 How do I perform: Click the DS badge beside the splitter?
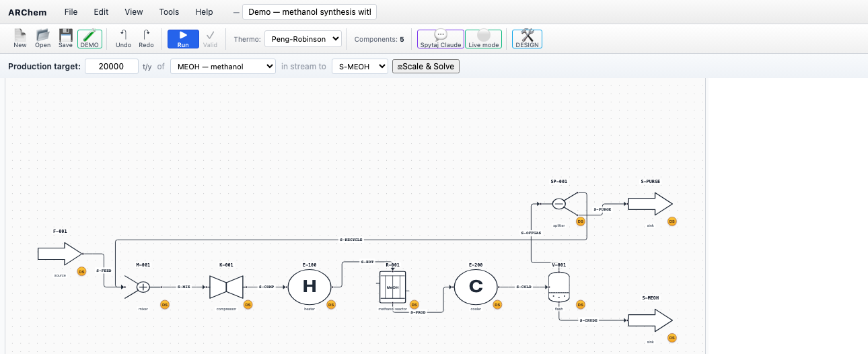pos(581,221)
